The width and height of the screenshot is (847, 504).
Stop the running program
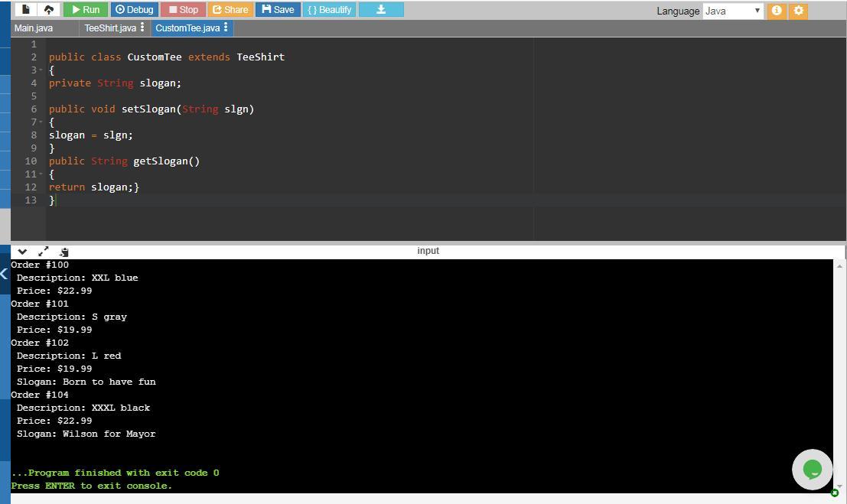click(x=183, y=10)
